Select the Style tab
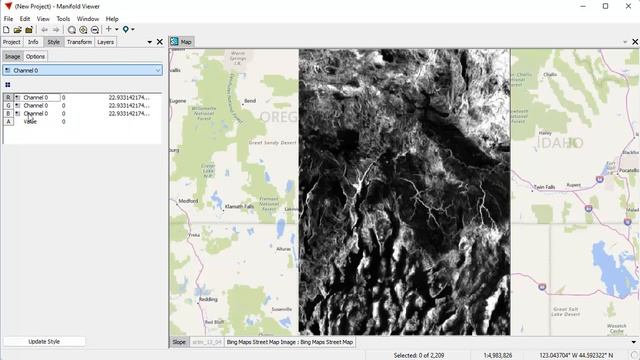The width and height of the screenshot is (640, 360). coord(53,42)
